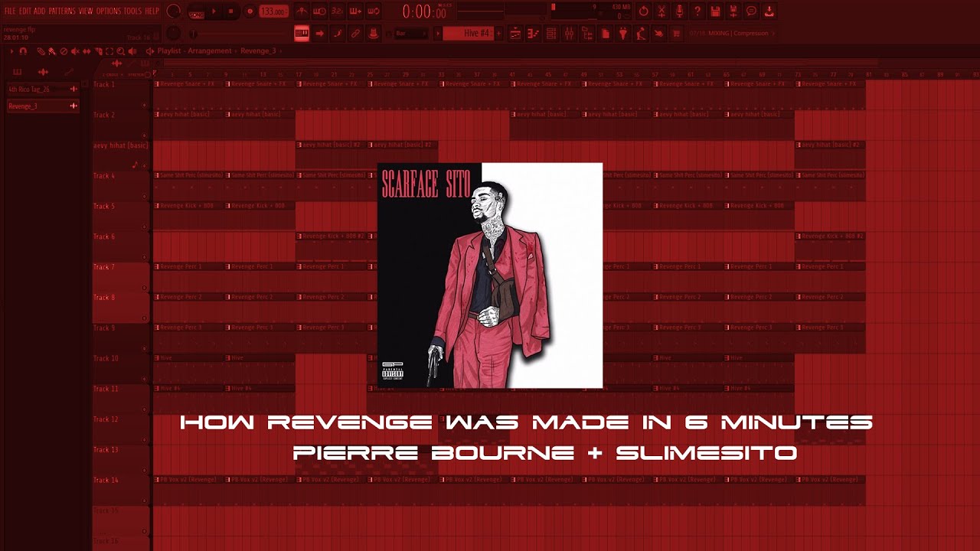Click the Play button

coord(214,11)
